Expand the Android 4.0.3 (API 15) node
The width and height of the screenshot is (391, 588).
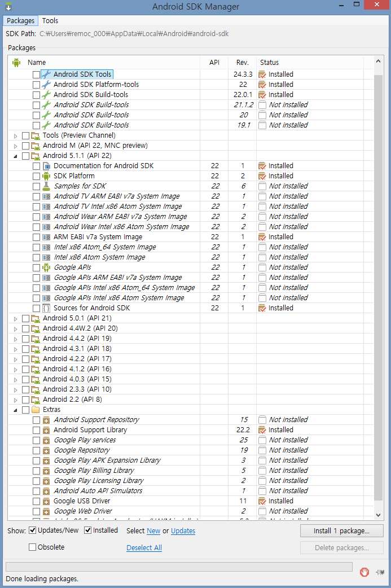(15, 380)
